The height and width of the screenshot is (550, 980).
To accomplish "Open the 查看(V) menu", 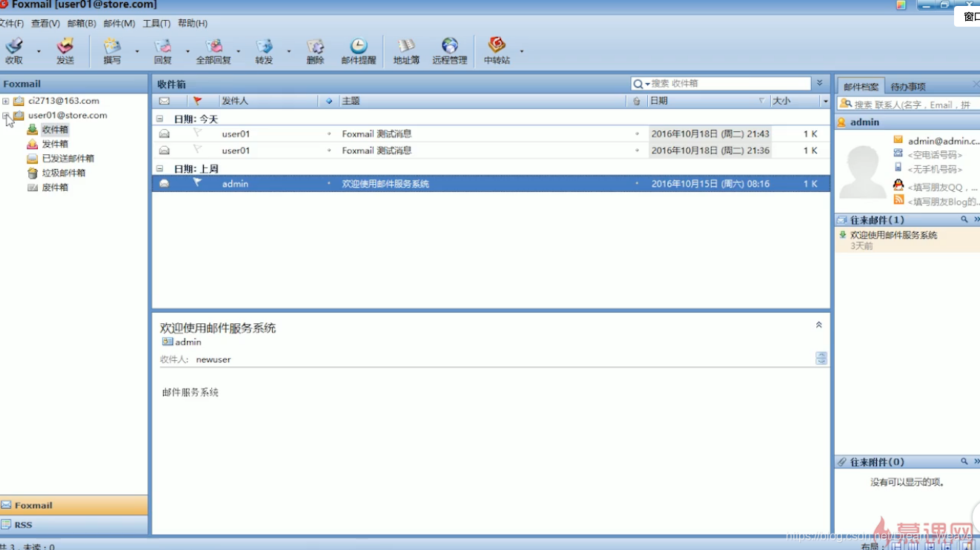I will click(x=45, y=23).
